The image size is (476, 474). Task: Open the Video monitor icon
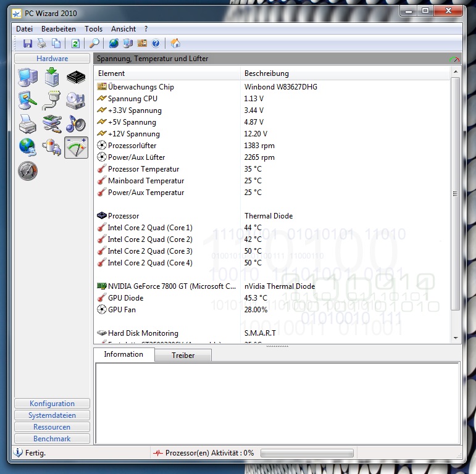pos(28,100)
